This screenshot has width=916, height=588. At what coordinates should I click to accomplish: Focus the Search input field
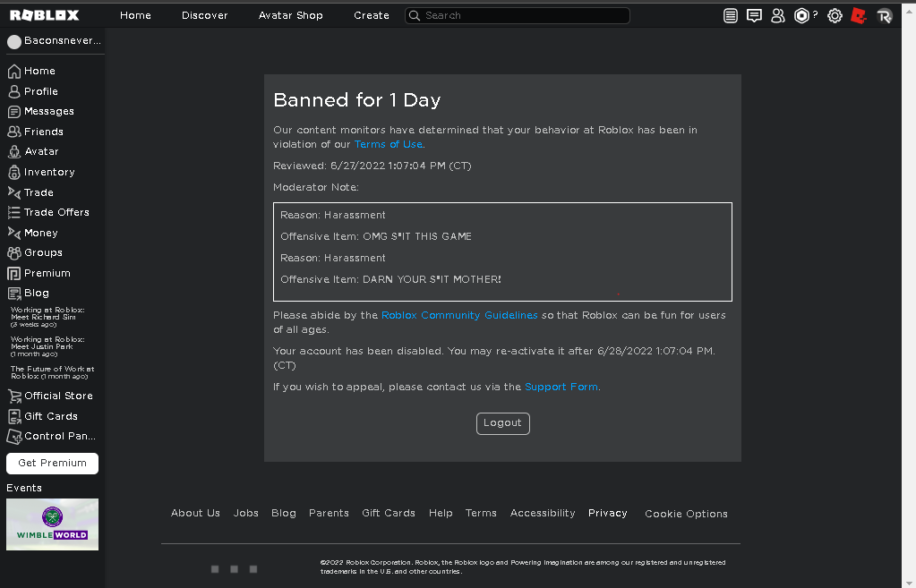pyautogui.click(x=517, y=16)
